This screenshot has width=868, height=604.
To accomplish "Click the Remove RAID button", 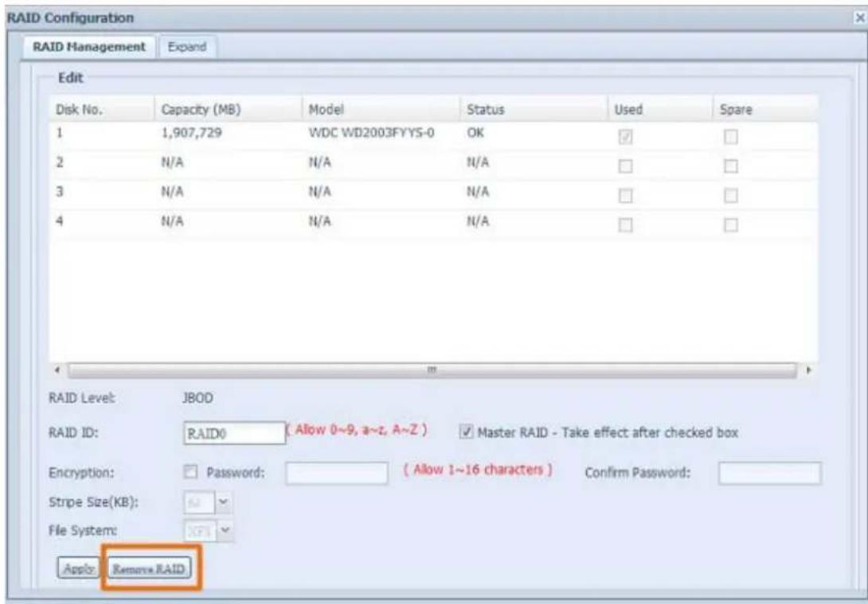I will [x=151, y=569].
